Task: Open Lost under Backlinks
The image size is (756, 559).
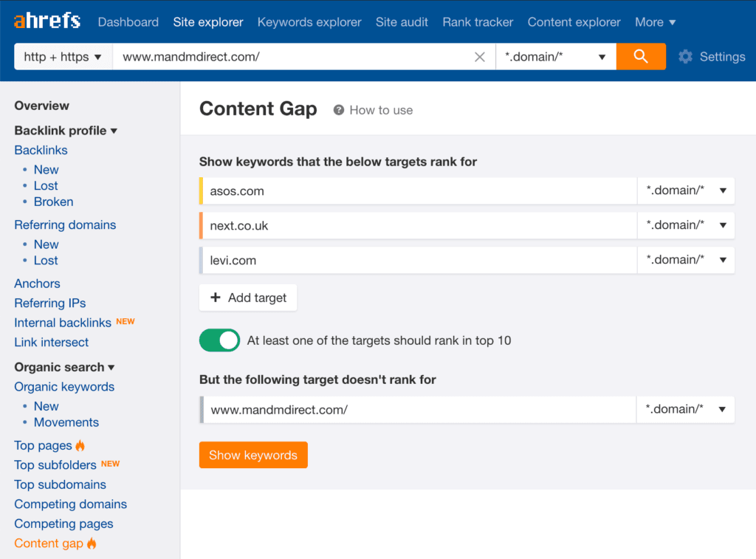Action: click(46, 185)
